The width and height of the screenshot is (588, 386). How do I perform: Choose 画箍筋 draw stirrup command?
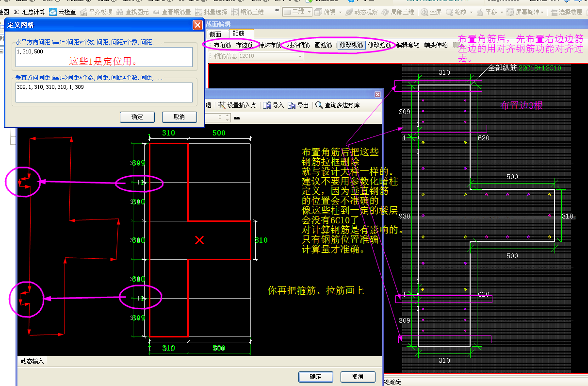point(323,45)
